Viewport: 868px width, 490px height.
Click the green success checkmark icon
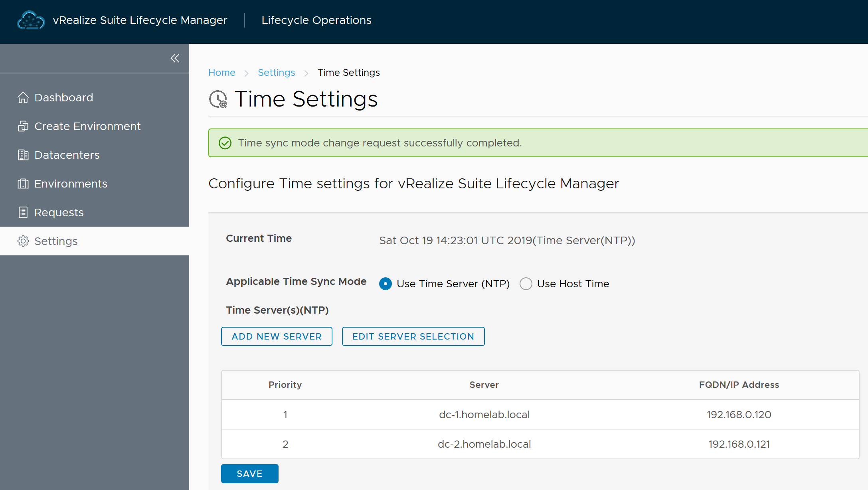(225, 143)
